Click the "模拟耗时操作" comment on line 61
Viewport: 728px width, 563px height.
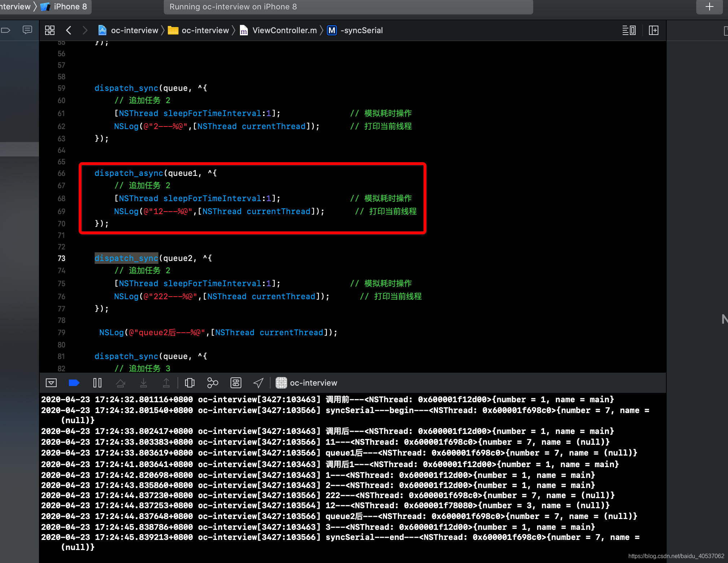point(381,114)
